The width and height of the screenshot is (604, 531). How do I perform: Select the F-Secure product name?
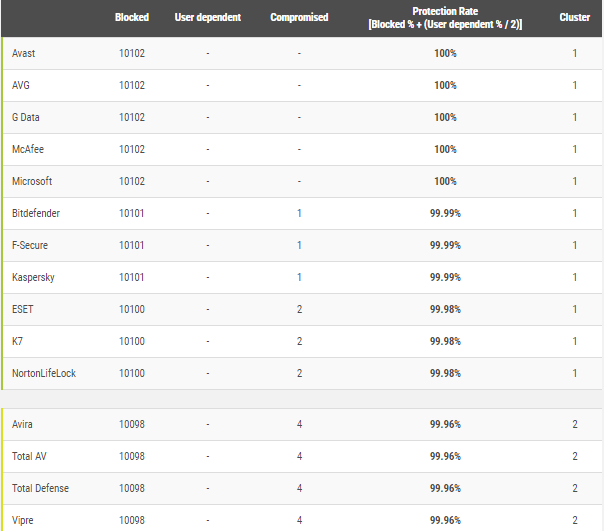30,245
